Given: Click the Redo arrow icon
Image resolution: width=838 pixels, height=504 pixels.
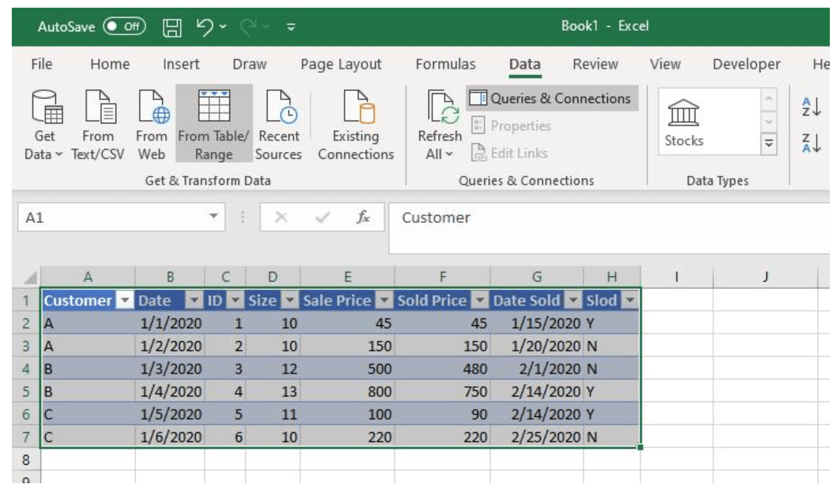Looking at the screenshot, I should (248, 27).
